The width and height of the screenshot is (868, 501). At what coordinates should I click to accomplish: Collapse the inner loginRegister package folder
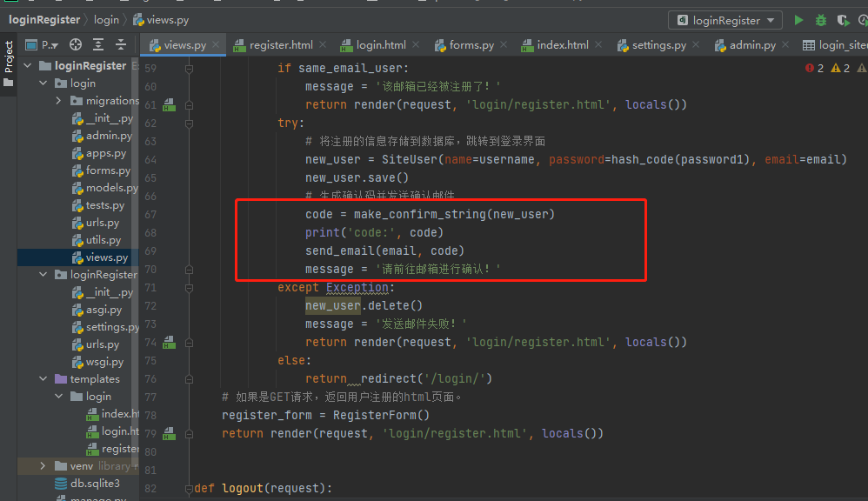click(x=43, y=275)
